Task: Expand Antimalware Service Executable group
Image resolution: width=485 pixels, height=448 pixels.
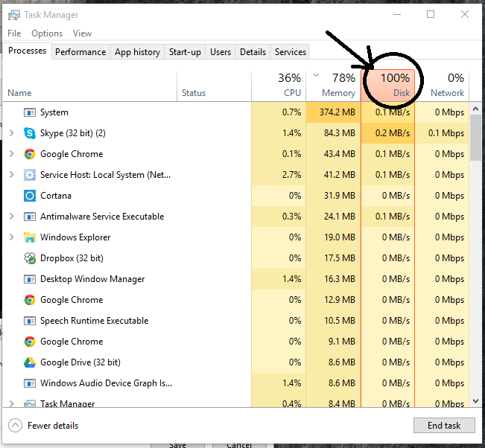Action: tap(12, 217)
